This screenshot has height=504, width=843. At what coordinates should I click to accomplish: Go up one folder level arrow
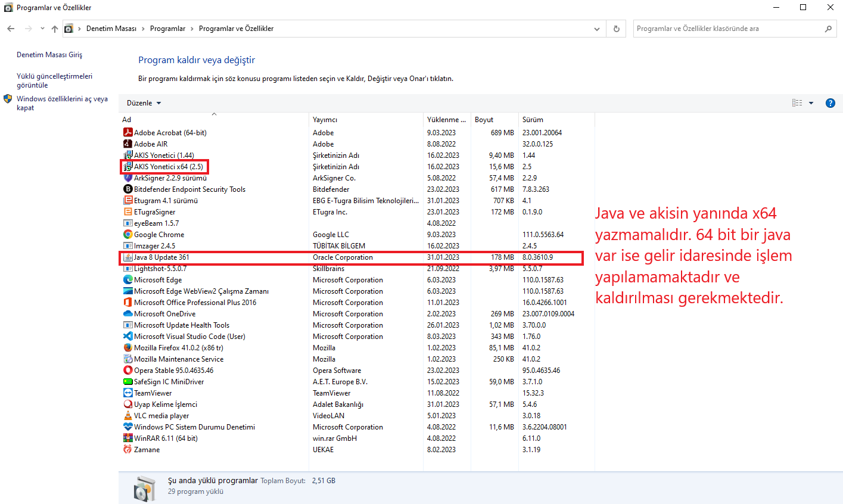[x=55, y=29]
